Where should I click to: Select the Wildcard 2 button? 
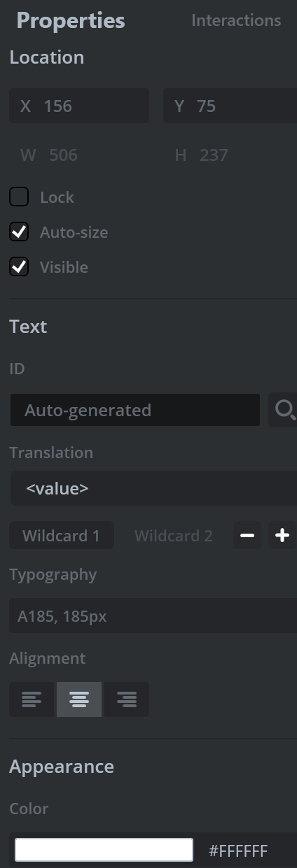pos(174,536)
